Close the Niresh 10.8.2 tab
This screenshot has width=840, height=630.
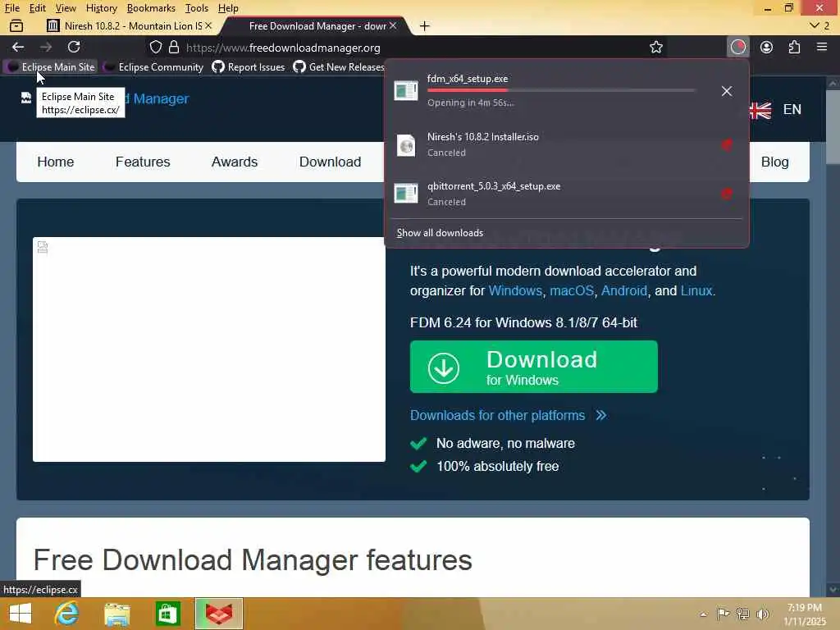[208, 25]
